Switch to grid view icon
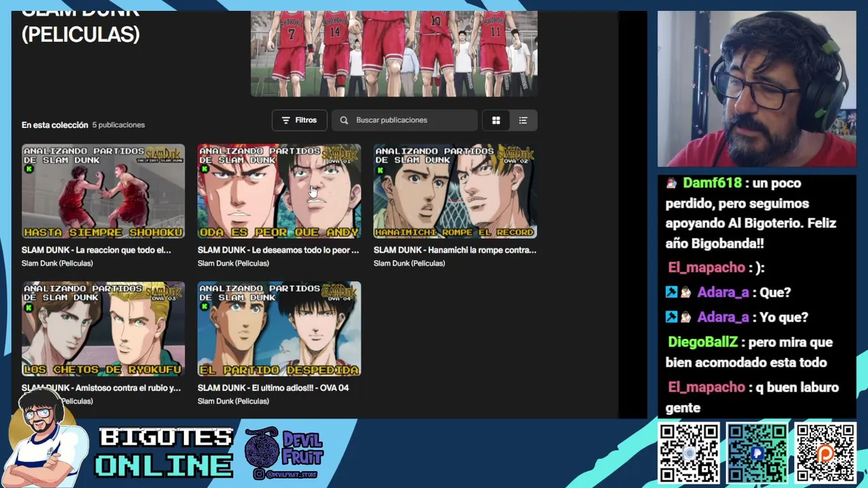Viewport: 868px width, 488px height. coord(496,120)
